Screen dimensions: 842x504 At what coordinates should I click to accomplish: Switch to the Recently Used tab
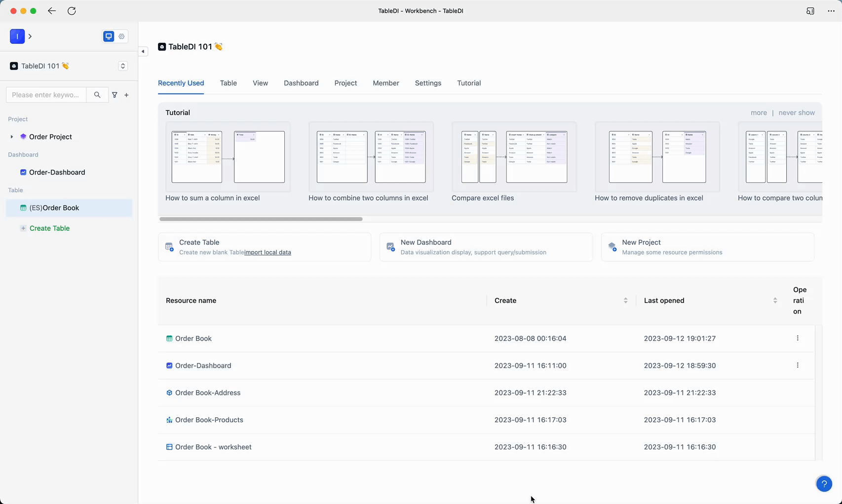coord(181,83)
